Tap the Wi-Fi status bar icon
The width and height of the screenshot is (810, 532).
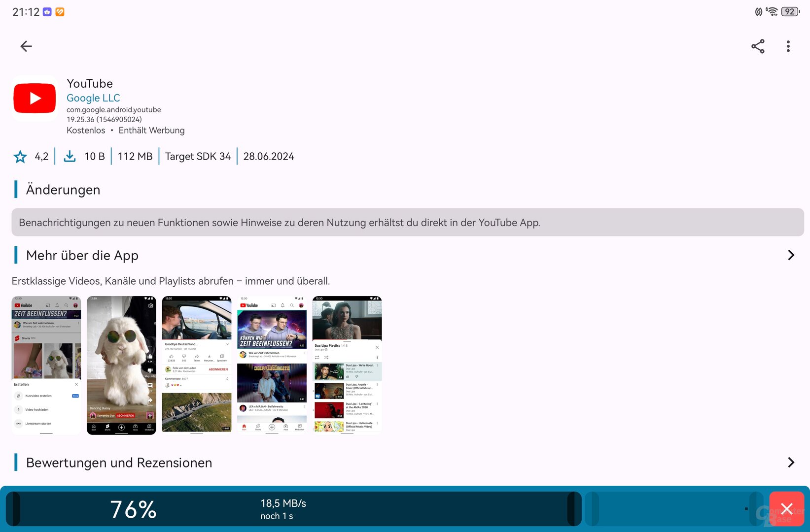[x=772, y=11]
